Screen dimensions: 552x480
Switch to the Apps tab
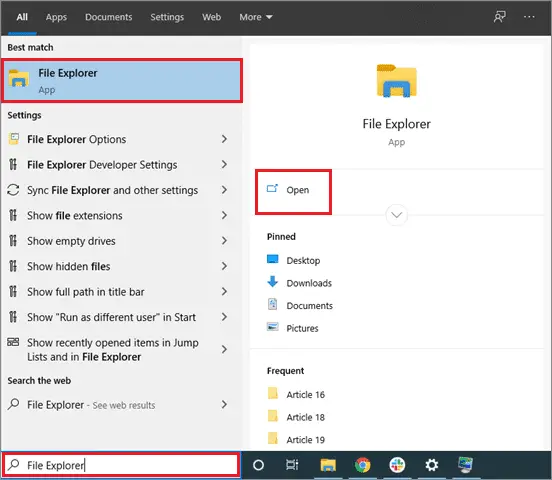[x=56, y=17]
